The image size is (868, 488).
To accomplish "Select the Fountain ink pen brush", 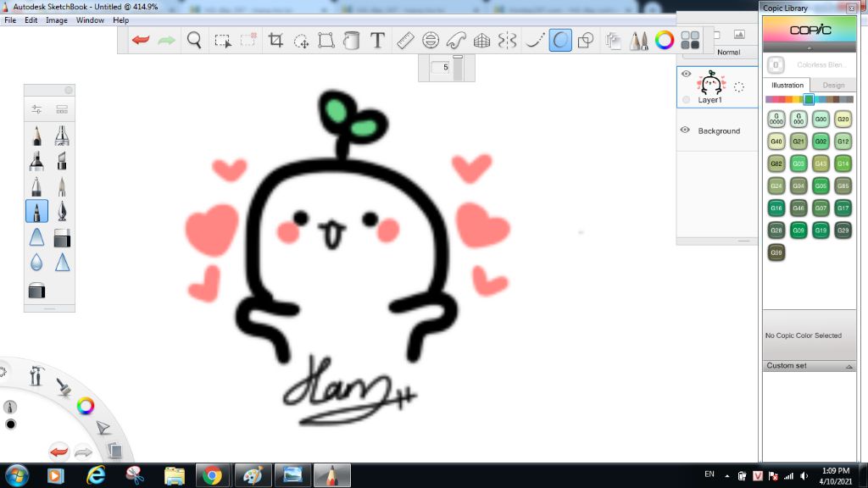I will [x=62, y=211].
